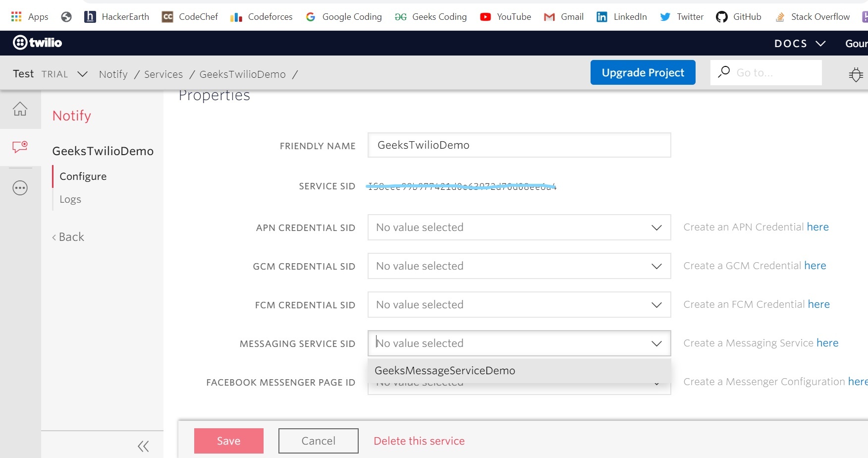The height and width of the screenshot is (458, 868).
Task: Open the LinkedIn bookmark
Action: point(622,17)
